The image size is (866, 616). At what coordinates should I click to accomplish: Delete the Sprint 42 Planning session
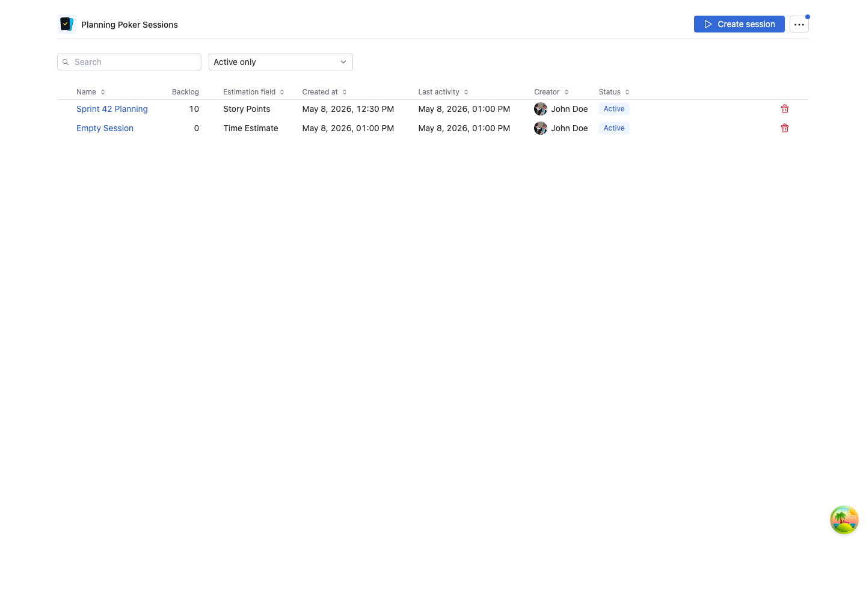pyautogui.click(x=785, y=109)
